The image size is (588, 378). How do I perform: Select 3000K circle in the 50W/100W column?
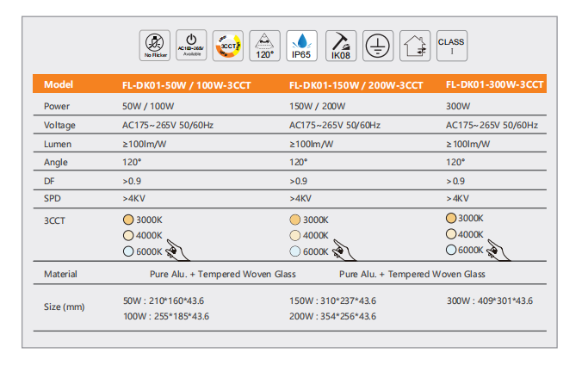click(129, 220)
